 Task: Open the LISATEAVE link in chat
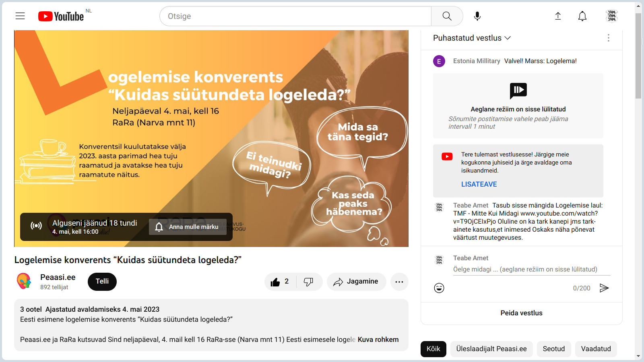479,184
